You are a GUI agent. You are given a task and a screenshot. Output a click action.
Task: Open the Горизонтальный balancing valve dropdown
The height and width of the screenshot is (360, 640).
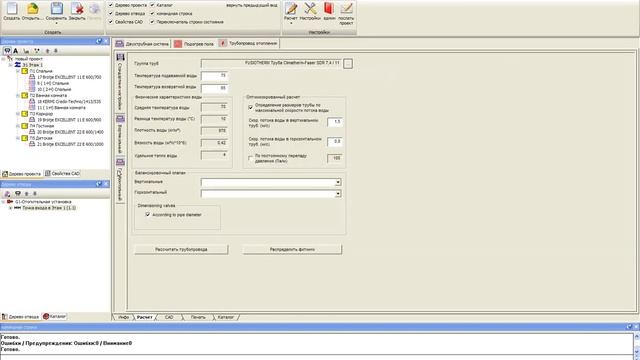click(338, 193)
